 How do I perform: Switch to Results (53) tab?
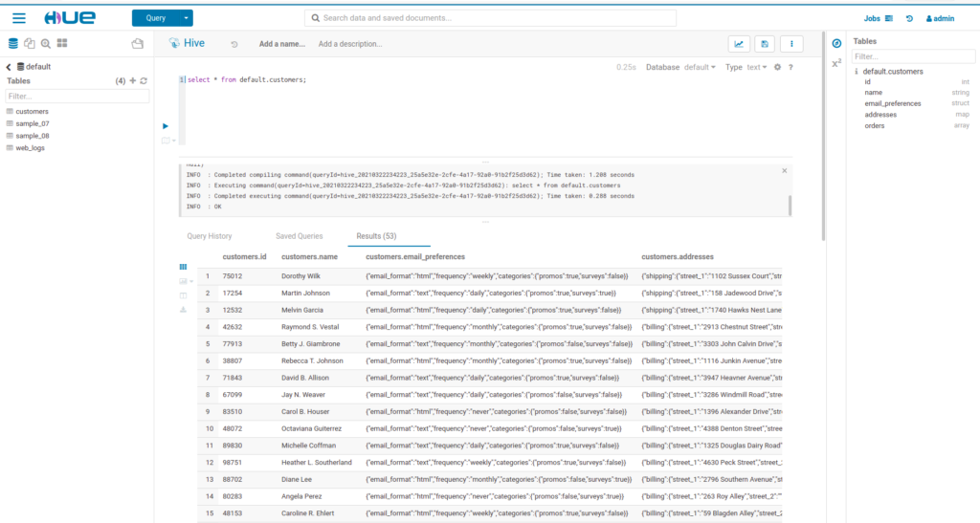pos(376,236)
